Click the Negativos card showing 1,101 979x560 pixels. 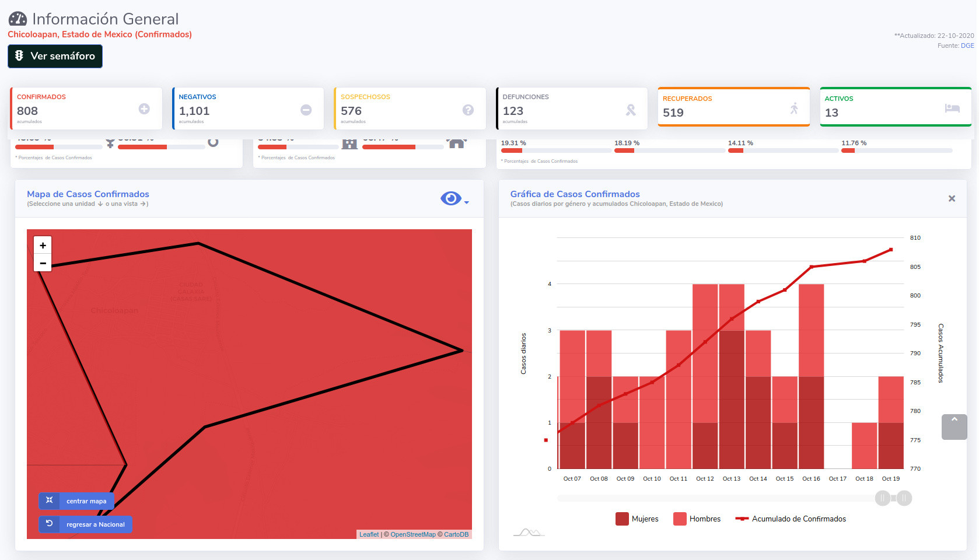pyautogui.click(x=248, y=108)
